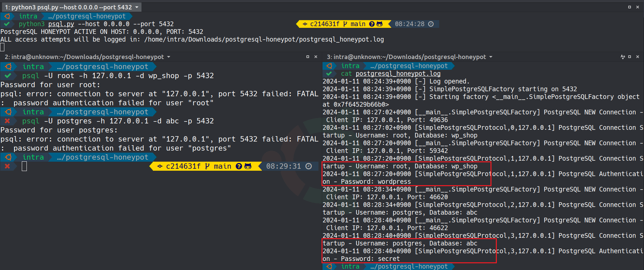Click the log file path '/home/intra/Downloads/...honeypot.log' in terminal 1
Screen dimensions: 644x270
click(264, 40)
